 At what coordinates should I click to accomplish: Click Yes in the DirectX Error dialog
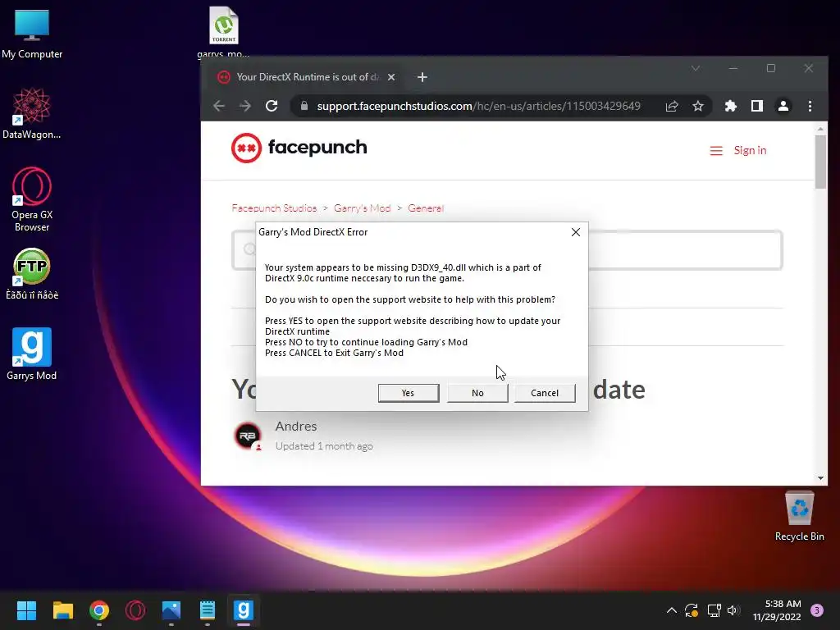[409, 393]
